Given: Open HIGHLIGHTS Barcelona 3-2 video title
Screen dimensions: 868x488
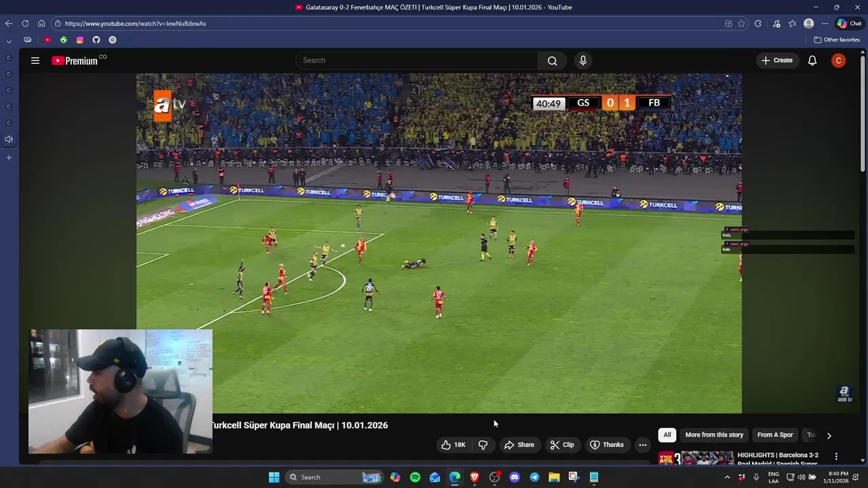Looking at the screenshot, I should [778, 459].
